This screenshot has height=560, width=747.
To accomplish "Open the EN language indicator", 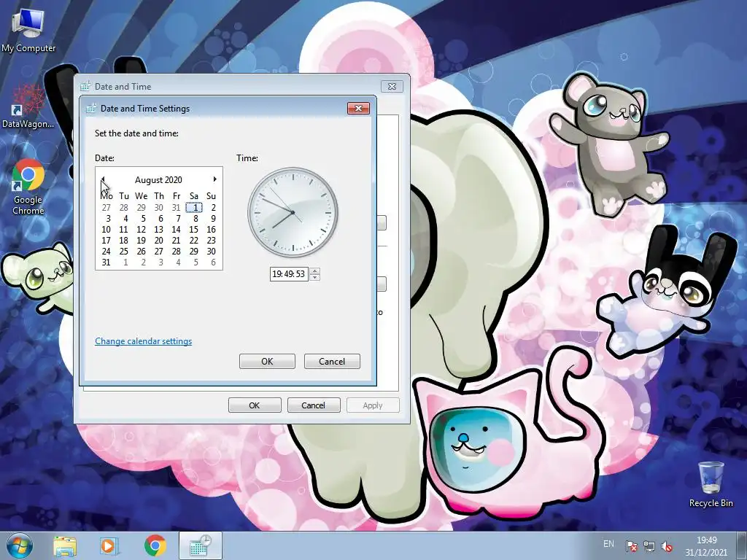I will (608, 544).
